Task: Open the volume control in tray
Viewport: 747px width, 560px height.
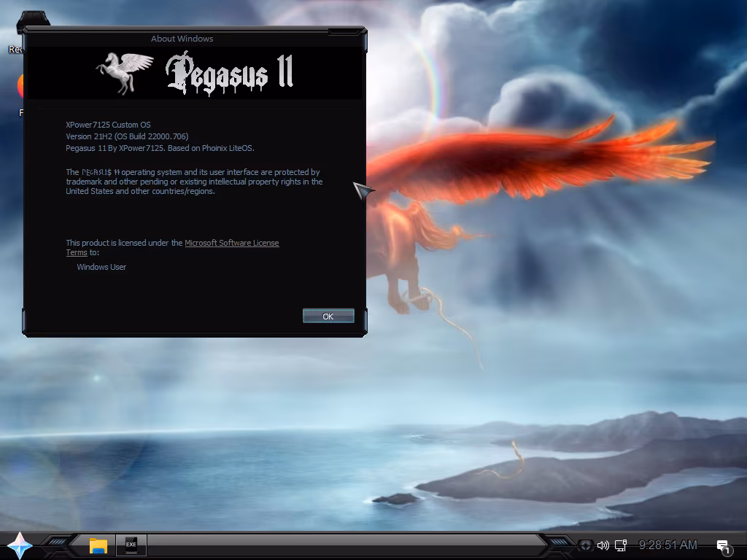Action: (x=603, y=545)
